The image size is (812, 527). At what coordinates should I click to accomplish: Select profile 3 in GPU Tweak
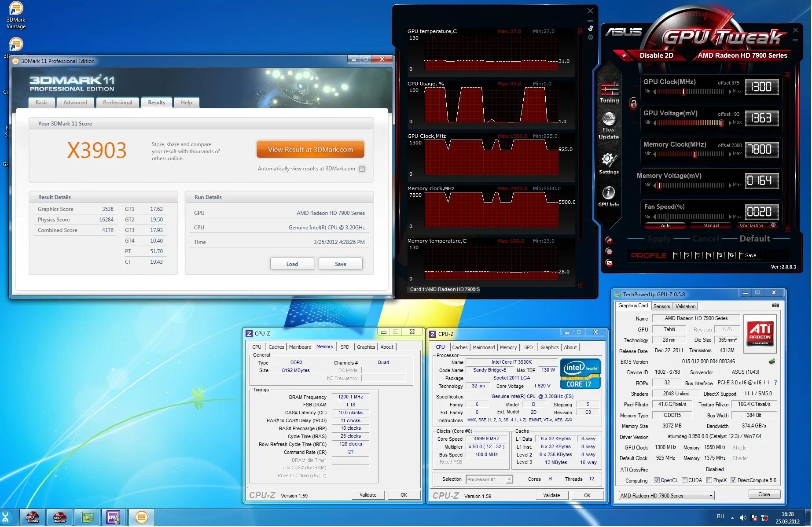tap(699, 255)
